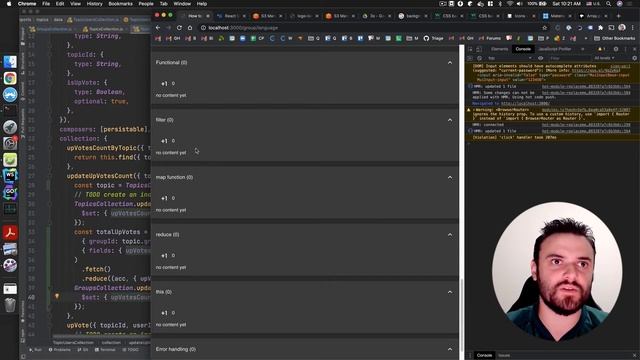Toggle the DevTools device toolbar
Viewport: 640px width, 360px height.
(479, 49)
